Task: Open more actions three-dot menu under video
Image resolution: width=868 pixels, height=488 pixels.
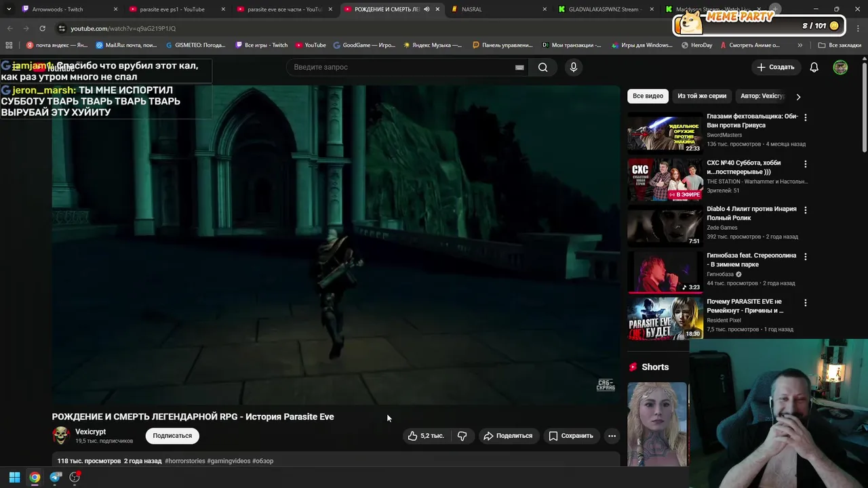Action: pos(612,436)
